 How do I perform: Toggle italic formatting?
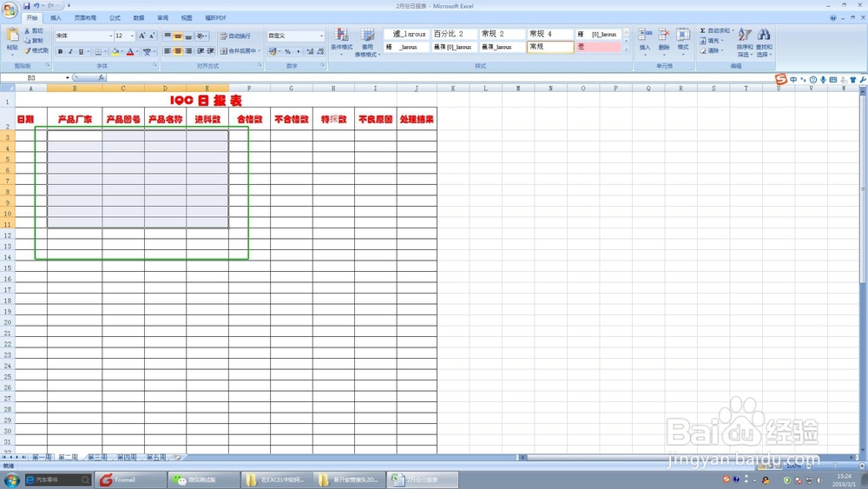70,51
